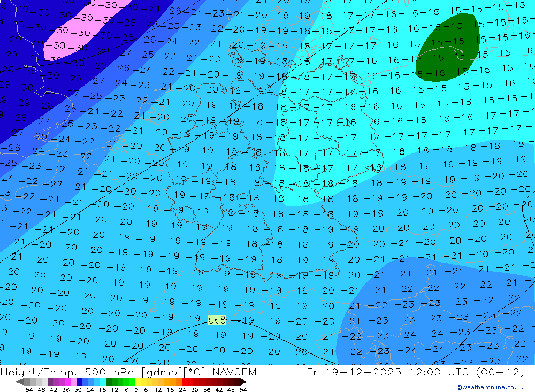Click the dark navy blue legend swatch
Image resolution: width=535 pixels, height=392 pixels.
(x=79, y=382)
